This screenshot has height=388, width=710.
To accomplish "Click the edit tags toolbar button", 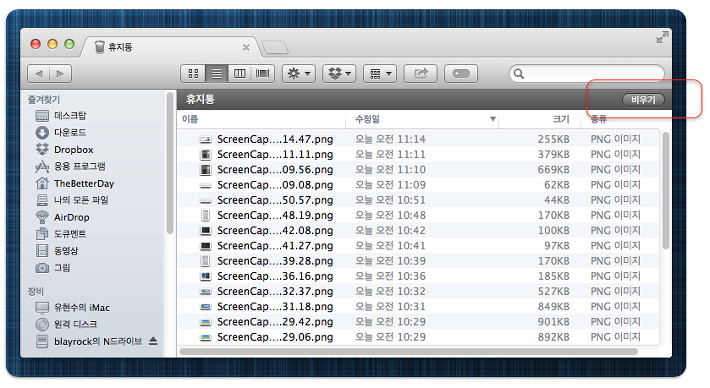I will tap(461, 73).
